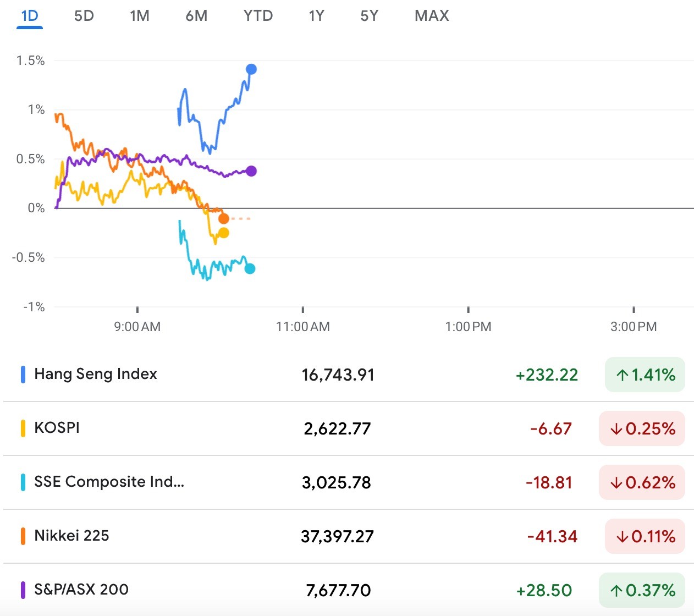Click the orange Nikkei color swatch
Image resolution: width=694 pixels, height=616 pixels.
[23, 536]
